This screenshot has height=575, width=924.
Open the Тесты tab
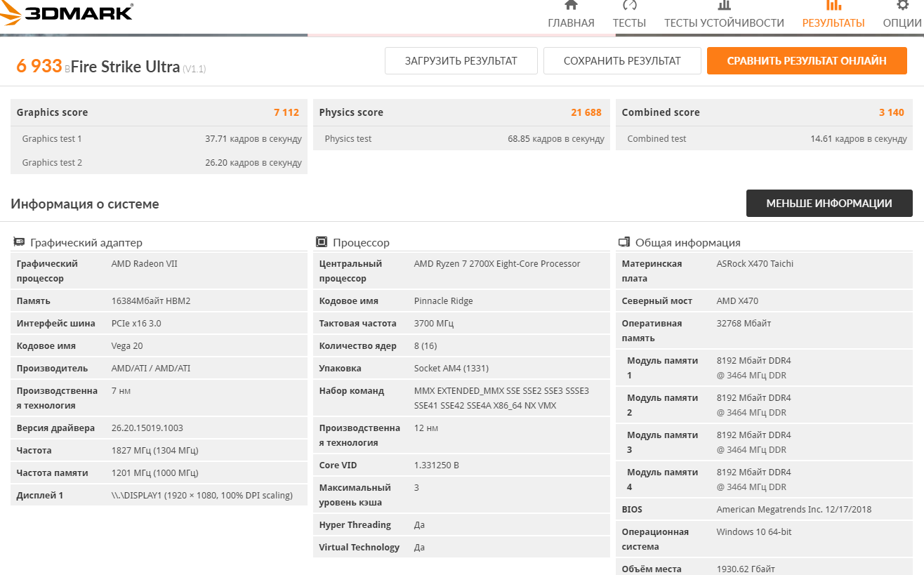pyautogui.click(x=629, y=15)
